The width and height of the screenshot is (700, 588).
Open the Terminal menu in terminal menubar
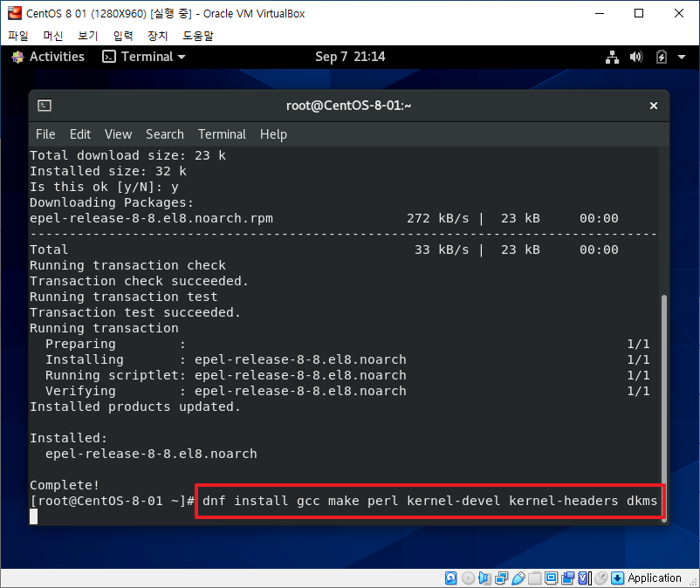tap(222, 134)
